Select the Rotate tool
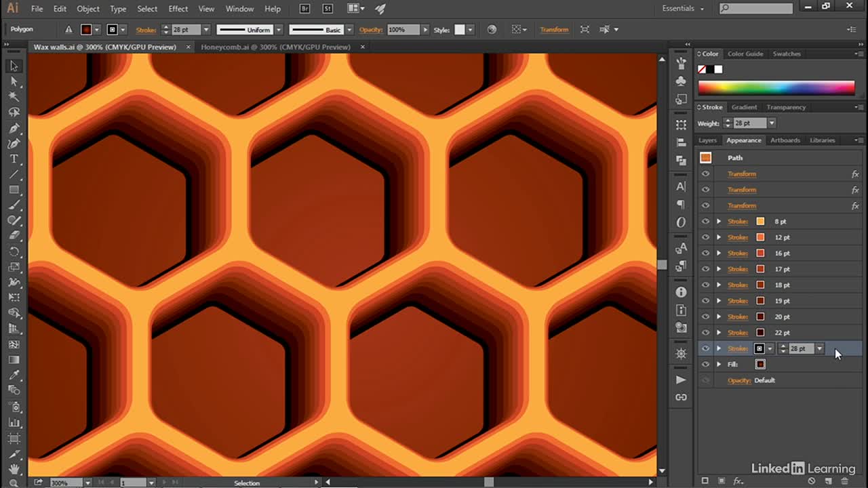The image size is (868, 488). click(14, 251)
